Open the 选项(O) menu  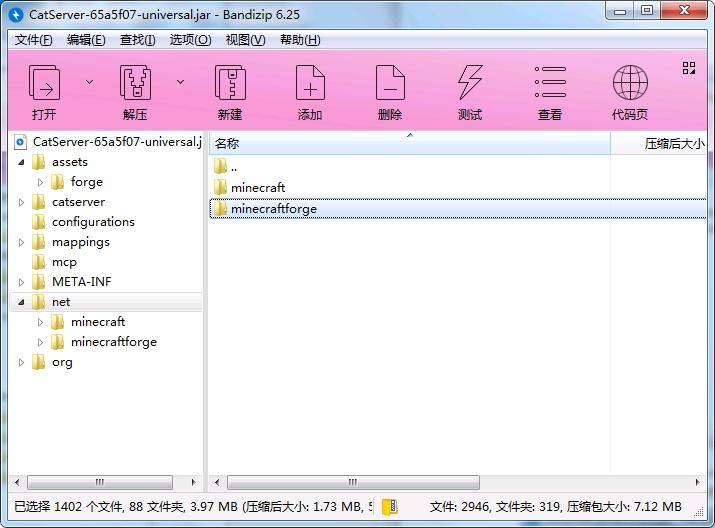(190, 40)
